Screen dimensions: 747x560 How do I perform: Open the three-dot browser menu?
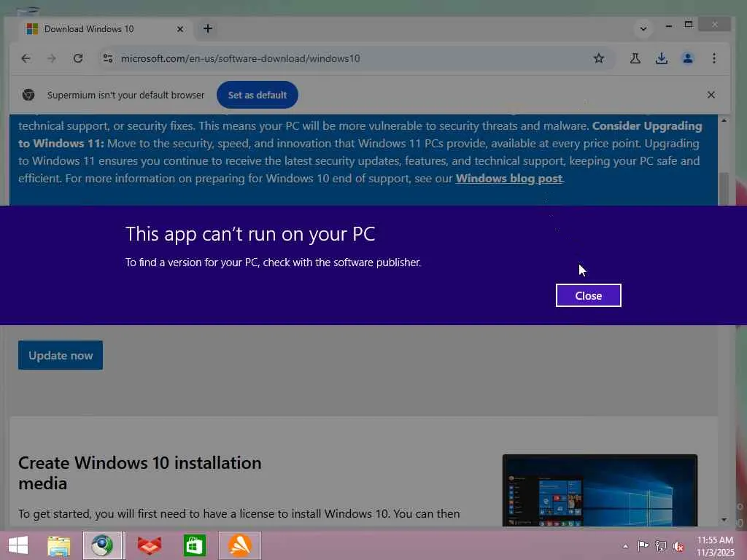[x=713, y=58]
